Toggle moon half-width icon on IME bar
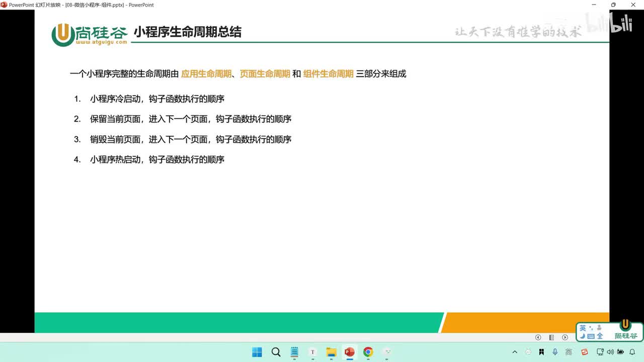This screenshot has width=644, height=362. (583, 336)
